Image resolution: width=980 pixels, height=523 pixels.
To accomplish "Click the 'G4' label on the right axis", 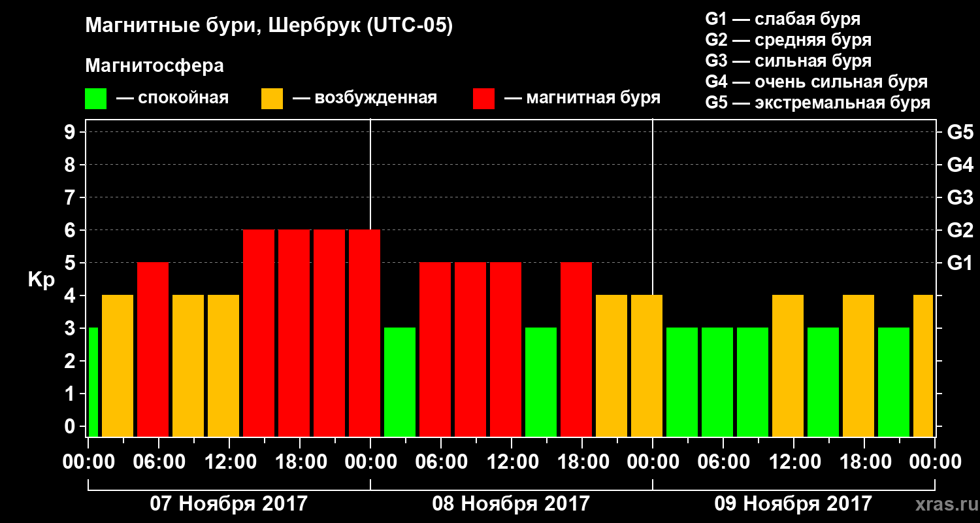I will pos(960,165).
